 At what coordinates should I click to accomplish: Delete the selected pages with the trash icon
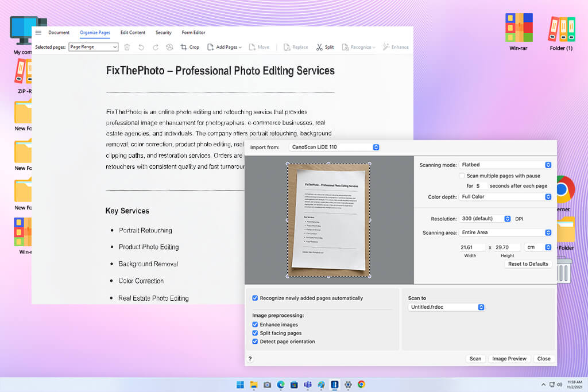click(x=127, y=47)
